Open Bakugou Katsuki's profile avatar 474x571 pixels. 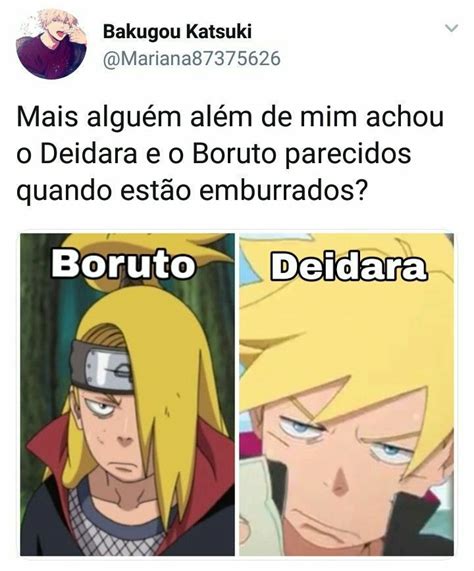(51, 44)
